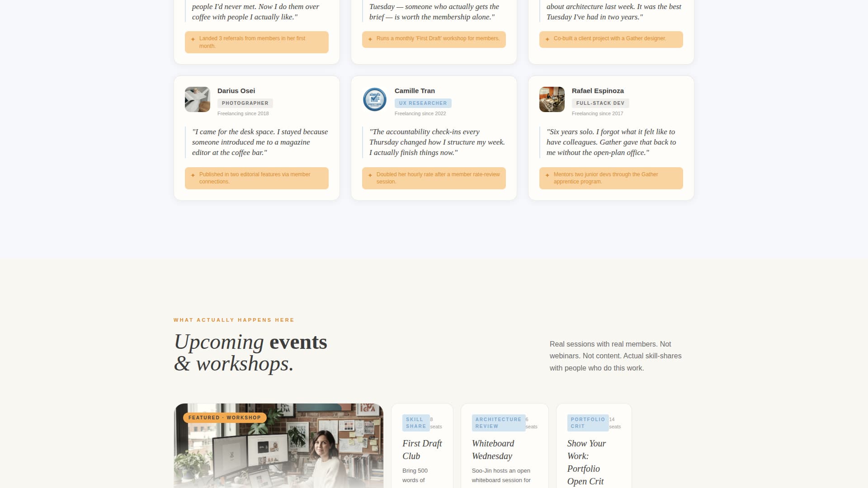
Task: Open the First Draft Club event
Action: click(421, 450)
